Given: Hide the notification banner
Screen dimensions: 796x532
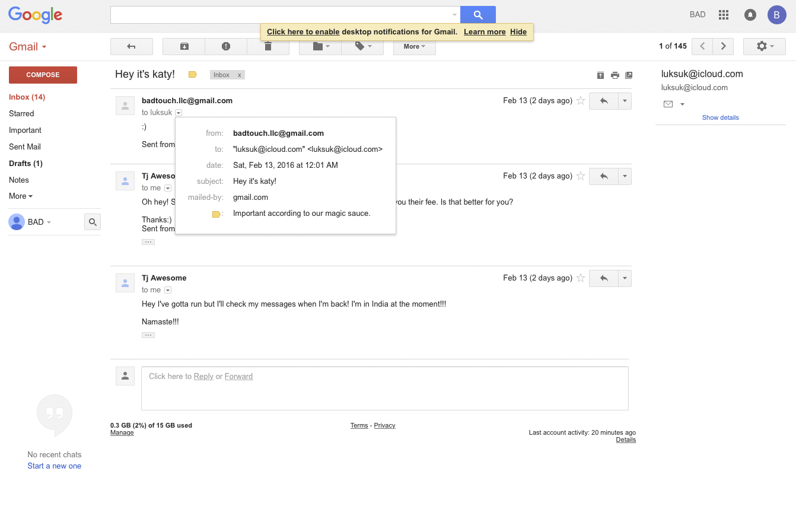Looking at the screenshot, I should click(x=518, y=32).
